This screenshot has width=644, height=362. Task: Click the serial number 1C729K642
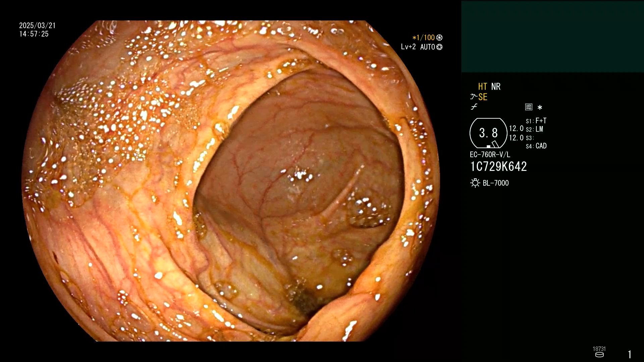tap(499, 167)
